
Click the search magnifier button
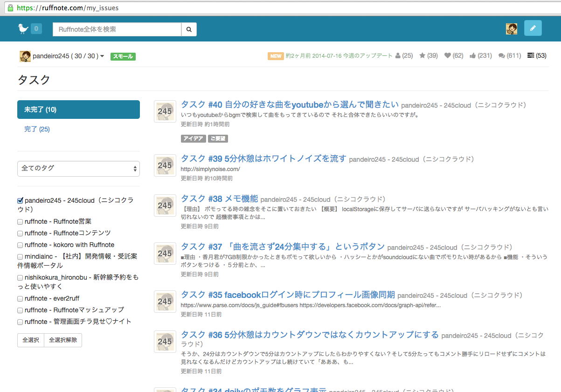point(189,29)
